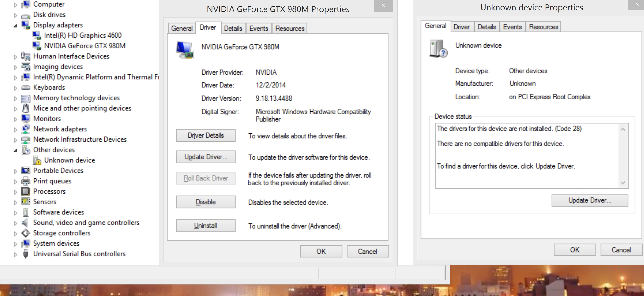Click the Device status scroll down arrow
This screenshot has width=644, height=296.
623,183
